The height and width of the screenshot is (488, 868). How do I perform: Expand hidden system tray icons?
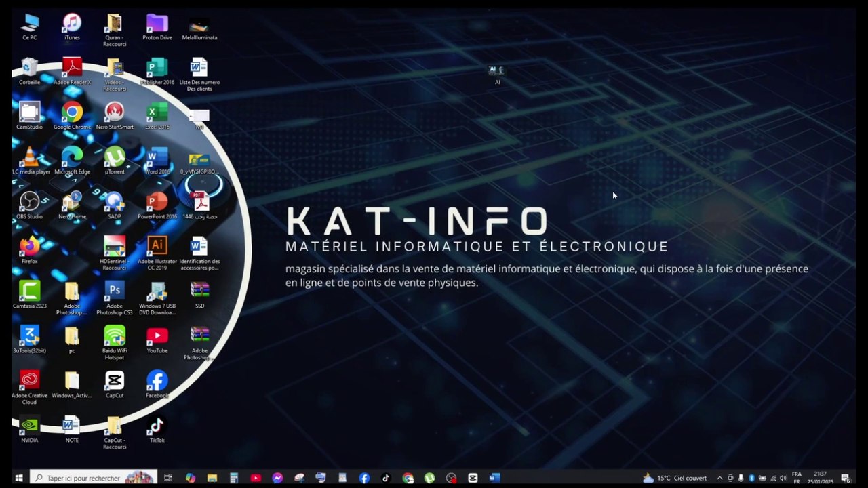[719, 478]
